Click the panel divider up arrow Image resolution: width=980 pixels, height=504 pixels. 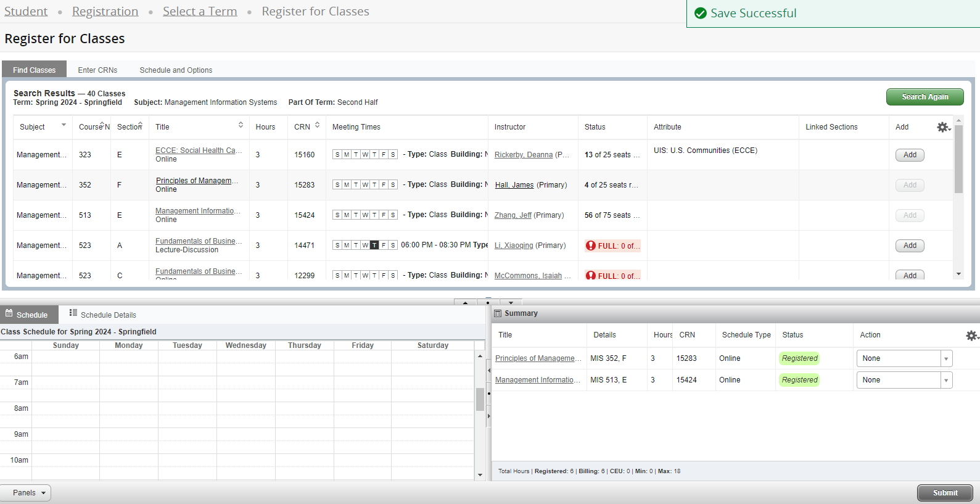[465, 302]
